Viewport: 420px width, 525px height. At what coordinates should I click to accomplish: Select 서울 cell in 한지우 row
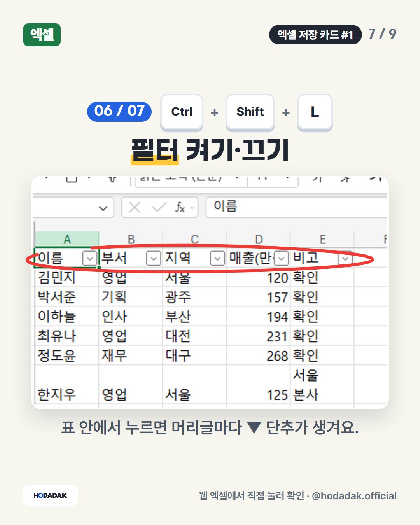click(x=195, y=385)
